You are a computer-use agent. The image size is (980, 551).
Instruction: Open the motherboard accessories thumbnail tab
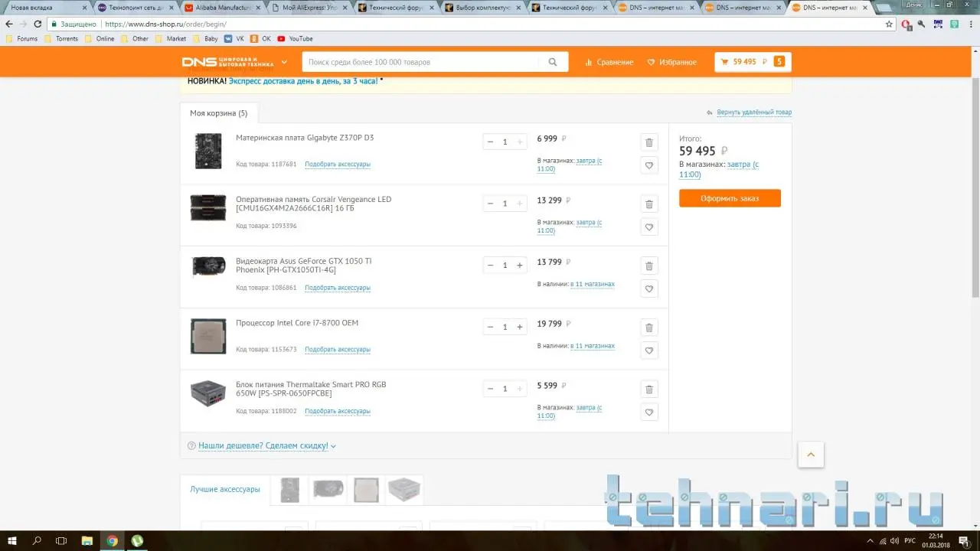[290, 490]
